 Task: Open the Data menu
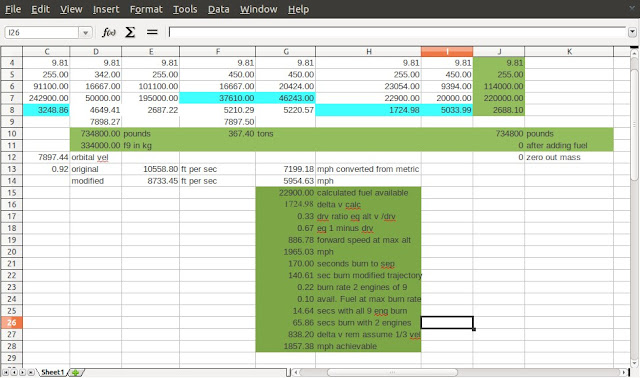pos(218,9)
